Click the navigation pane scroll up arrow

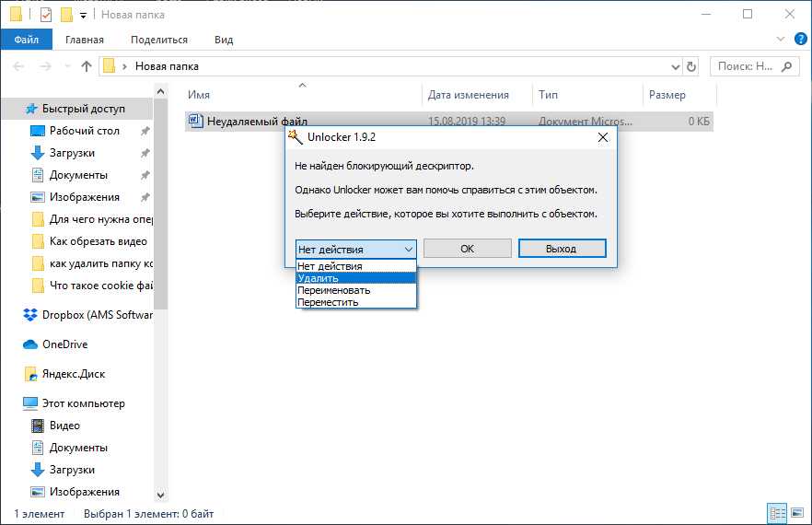pyautogui.click(x=160, y=92)
